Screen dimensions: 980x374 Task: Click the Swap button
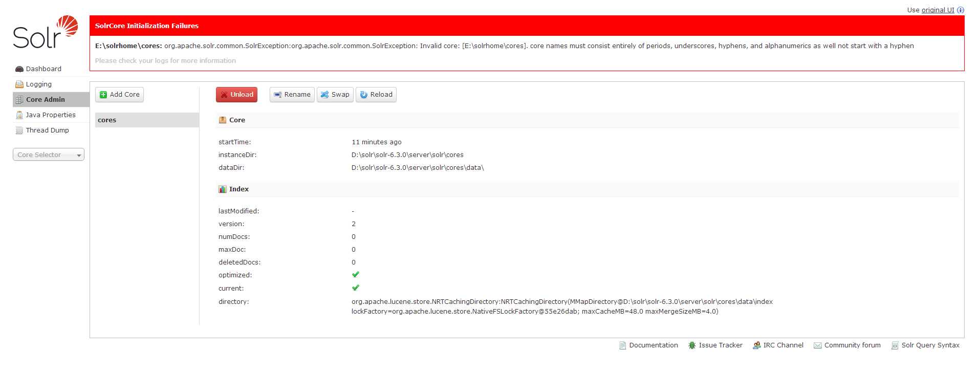[335, 95]
